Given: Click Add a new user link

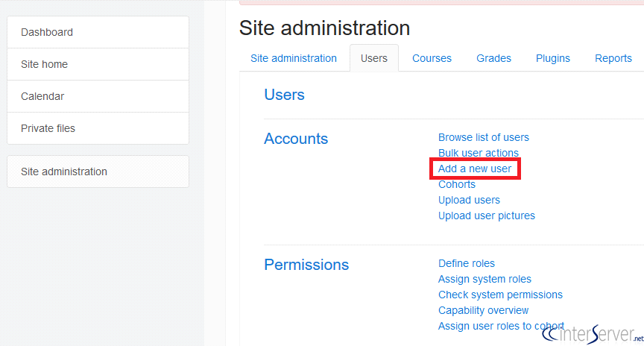Looking at the screenshot, I should click(x=475, y=169).
